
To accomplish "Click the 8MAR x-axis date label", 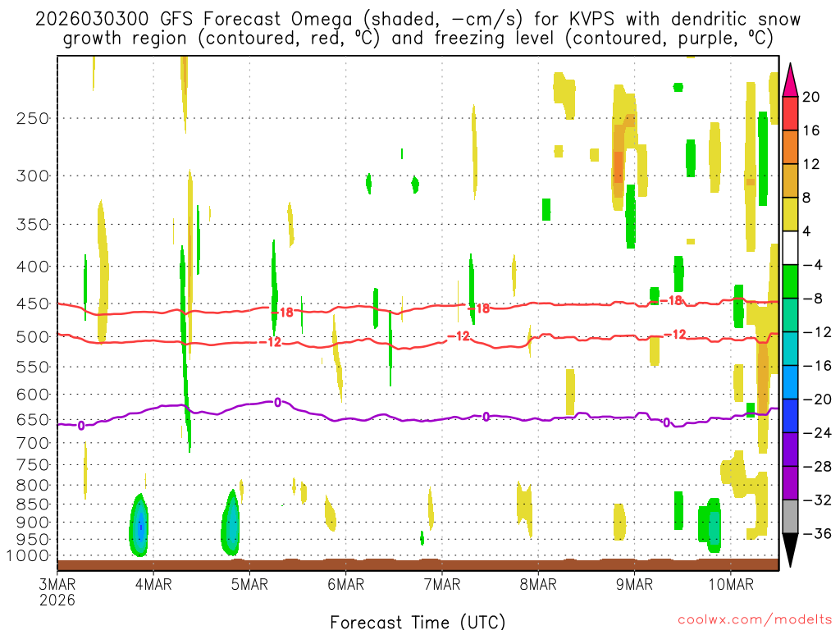I will (538, 583).
